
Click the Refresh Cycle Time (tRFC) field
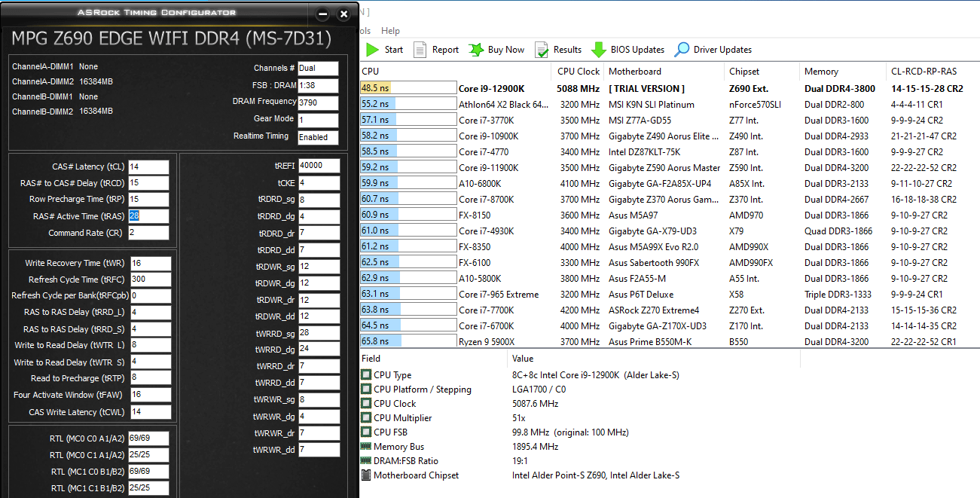click(150, 280)
